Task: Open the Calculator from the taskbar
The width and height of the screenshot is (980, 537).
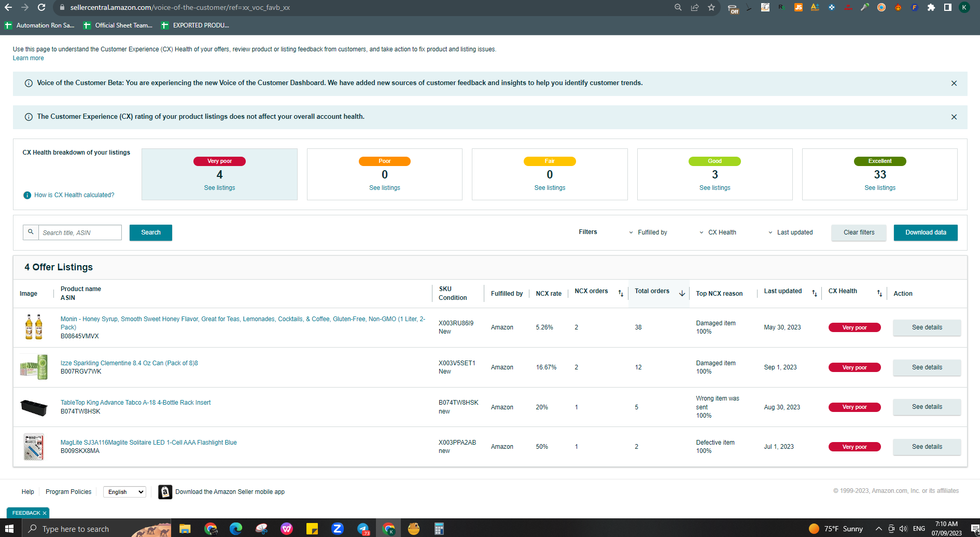Action: point(439,529)
